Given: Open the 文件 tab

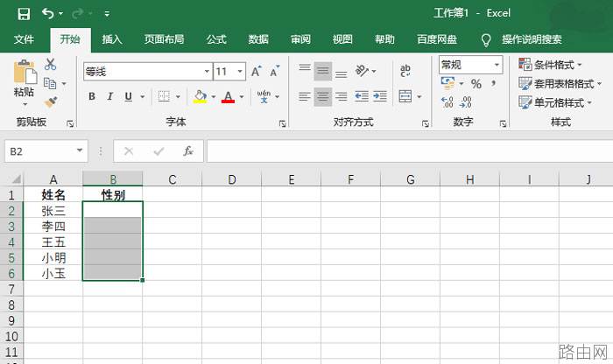Looking at the screenshot, I should click(x=24, y=39).
